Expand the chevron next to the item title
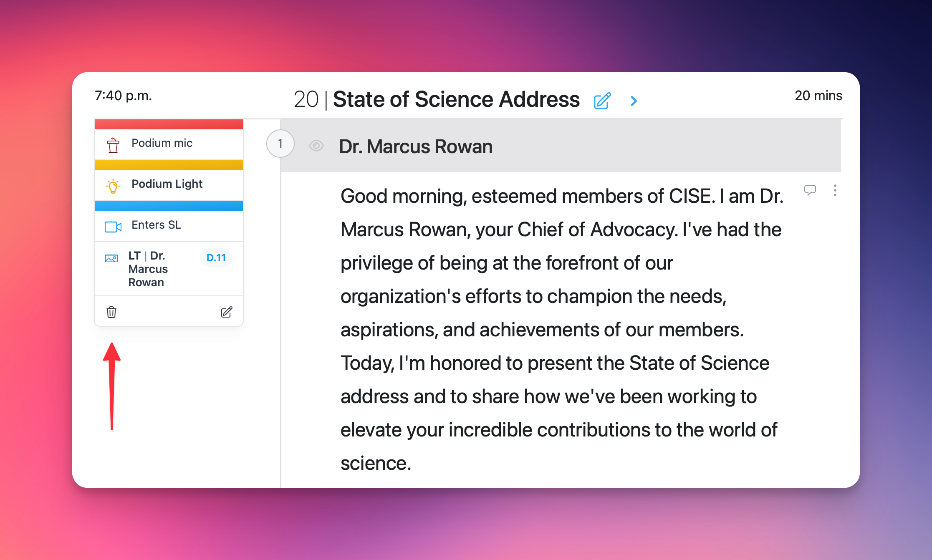 (x=634, y=101)
